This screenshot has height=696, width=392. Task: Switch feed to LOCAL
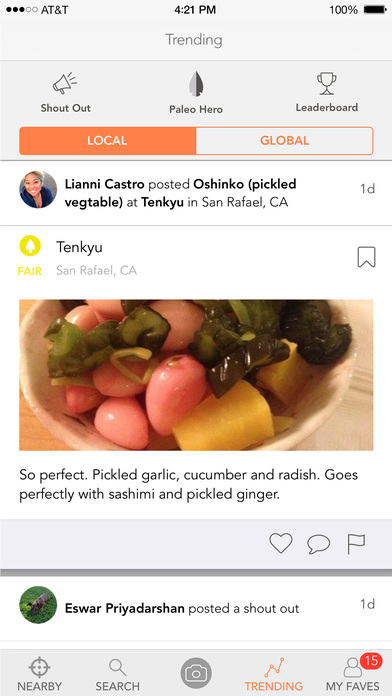click(107, 141)
